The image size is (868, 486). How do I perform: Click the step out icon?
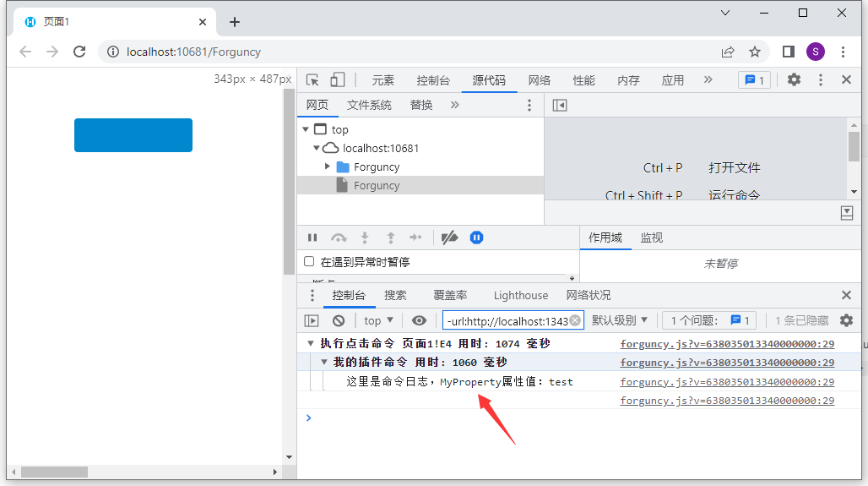tap(391, 238)
